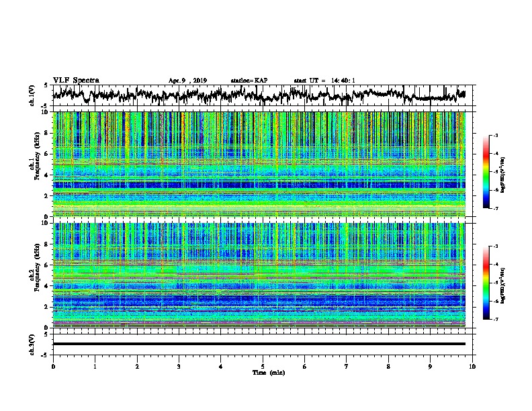Click the ch.3(V) flat black line

[259, 344]
